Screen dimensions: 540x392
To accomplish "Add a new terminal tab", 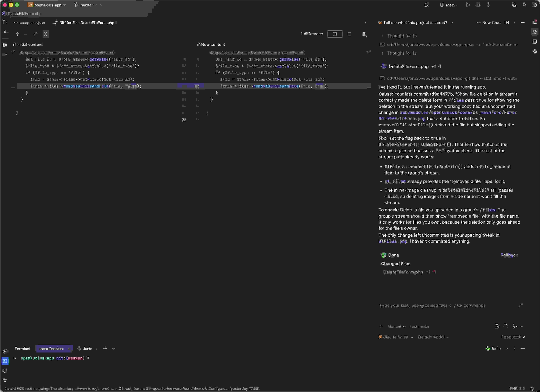I will [x=105, y=348].
